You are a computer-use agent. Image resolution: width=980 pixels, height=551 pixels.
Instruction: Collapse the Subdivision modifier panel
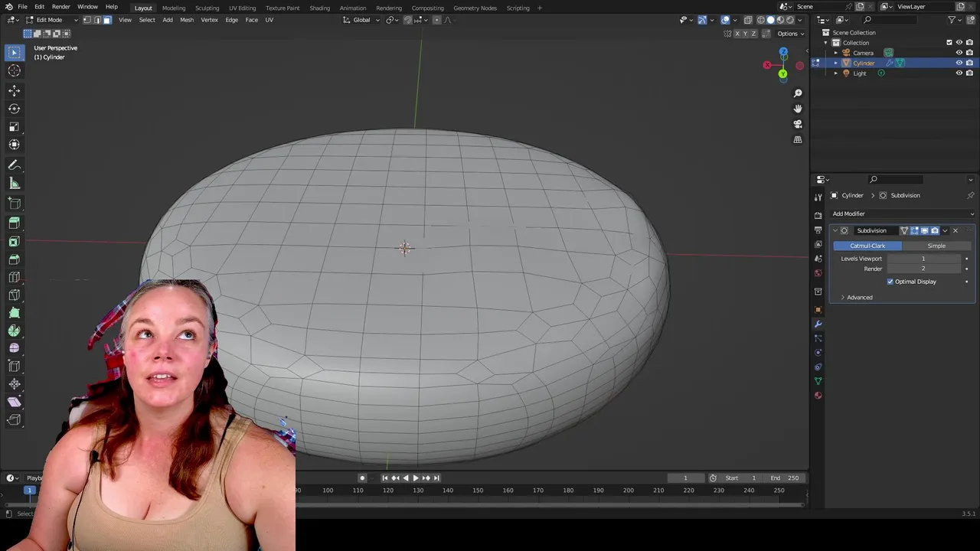[835, 230]
